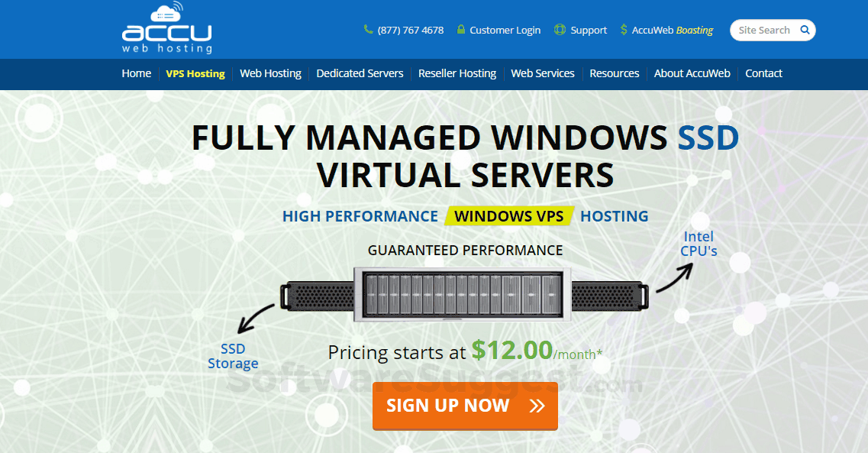
Task: Go to About AccuWeb page
Action: click(692, 73)
